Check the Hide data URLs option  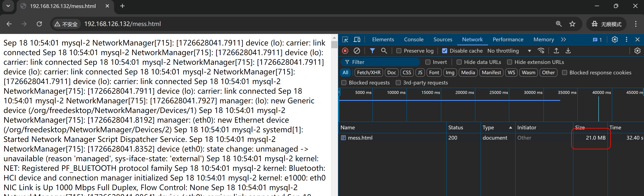coord(459,62)
